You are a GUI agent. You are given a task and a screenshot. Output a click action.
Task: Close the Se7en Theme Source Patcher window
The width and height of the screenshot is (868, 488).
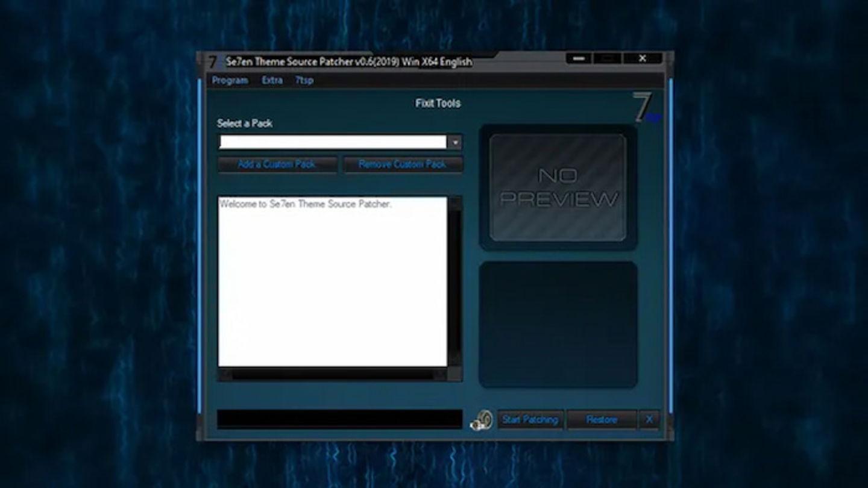point(643,58)
